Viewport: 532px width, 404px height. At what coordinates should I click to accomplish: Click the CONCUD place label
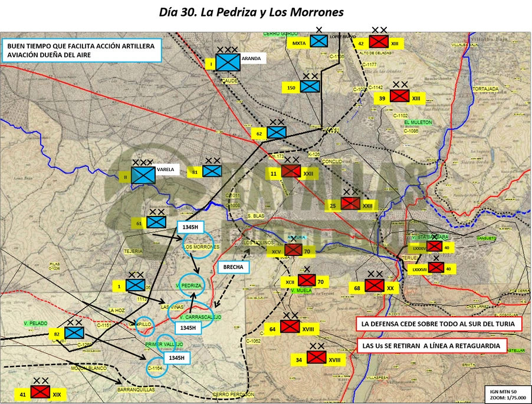332,162
